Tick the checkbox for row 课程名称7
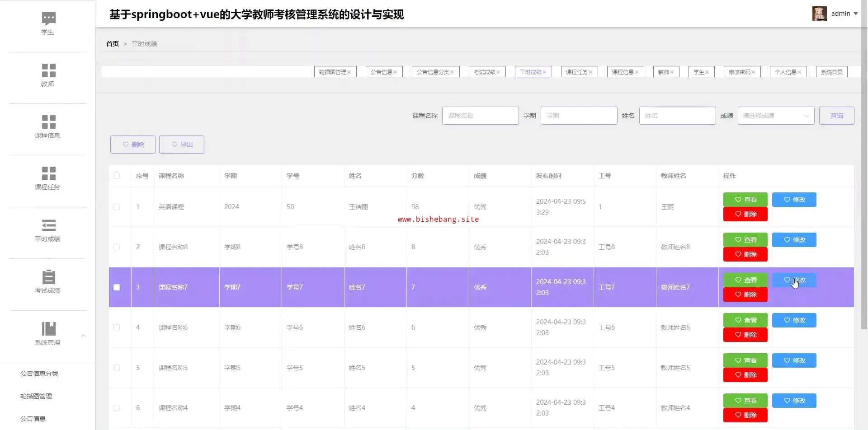The image size is (868, 430). coord(117,287)
